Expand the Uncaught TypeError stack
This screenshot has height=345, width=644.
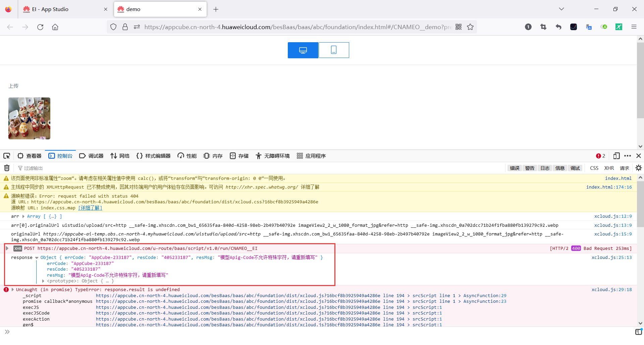click(x=13, y=289)
